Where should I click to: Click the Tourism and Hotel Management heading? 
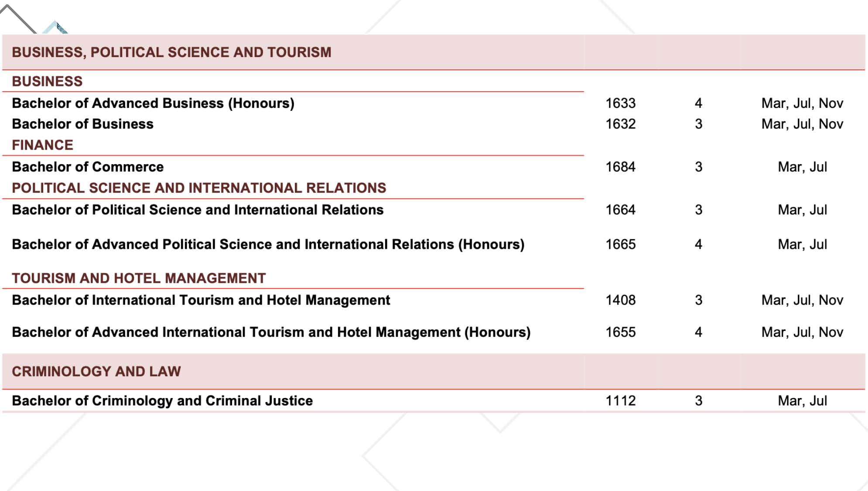[x=139, y=278]
